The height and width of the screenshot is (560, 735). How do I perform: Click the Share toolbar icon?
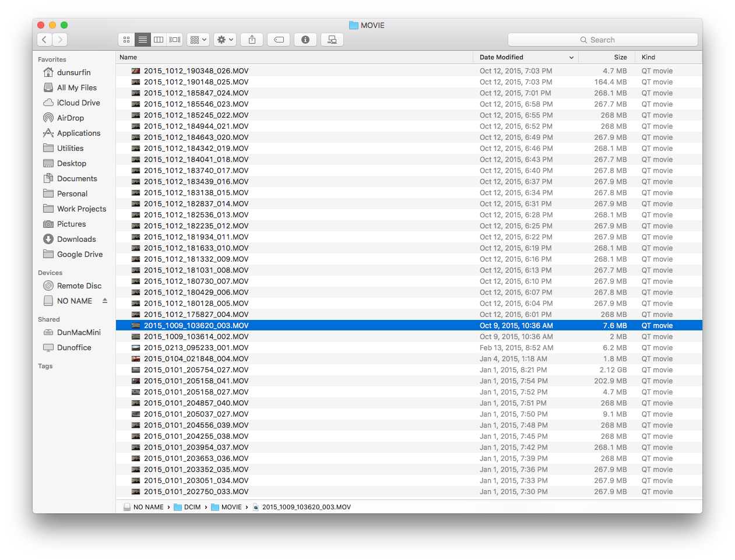pyautogui.click(x=252, y=40)
